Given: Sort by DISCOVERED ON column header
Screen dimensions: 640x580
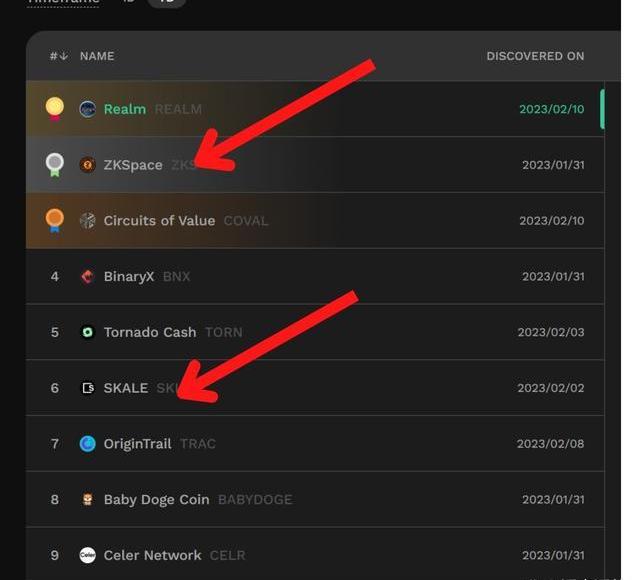Looking at the screenshot, I should coord(535,56).
